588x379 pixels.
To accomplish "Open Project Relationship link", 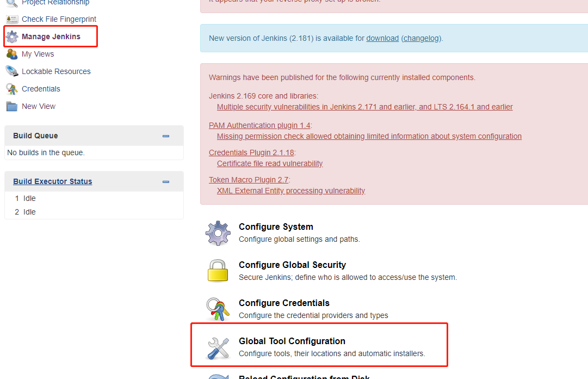I will point(55,3).
